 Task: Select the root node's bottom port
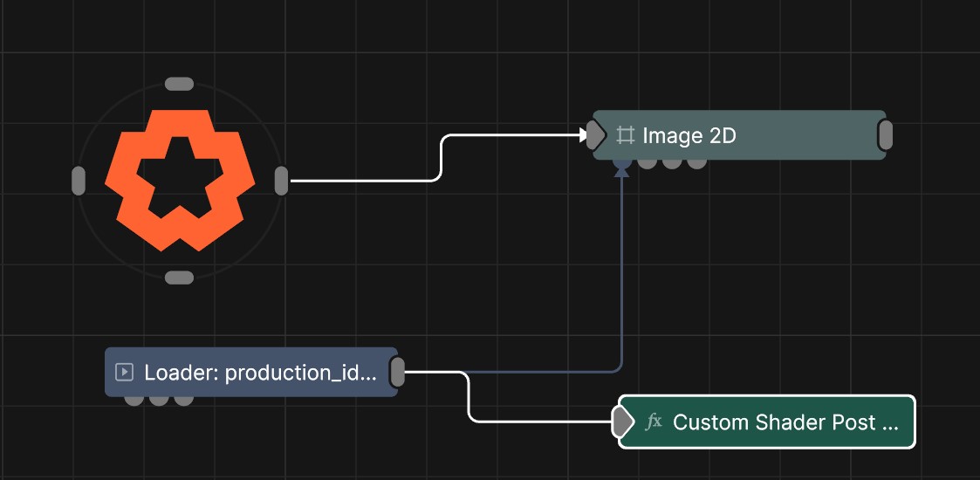(x=179, y=278)
